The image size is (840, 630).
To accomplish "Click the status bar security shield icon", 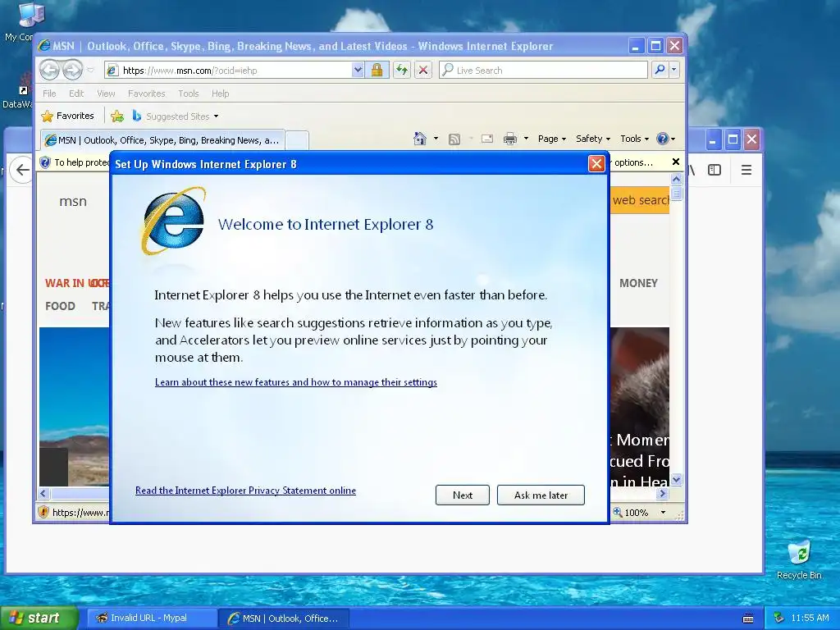I will click(44, 512).
